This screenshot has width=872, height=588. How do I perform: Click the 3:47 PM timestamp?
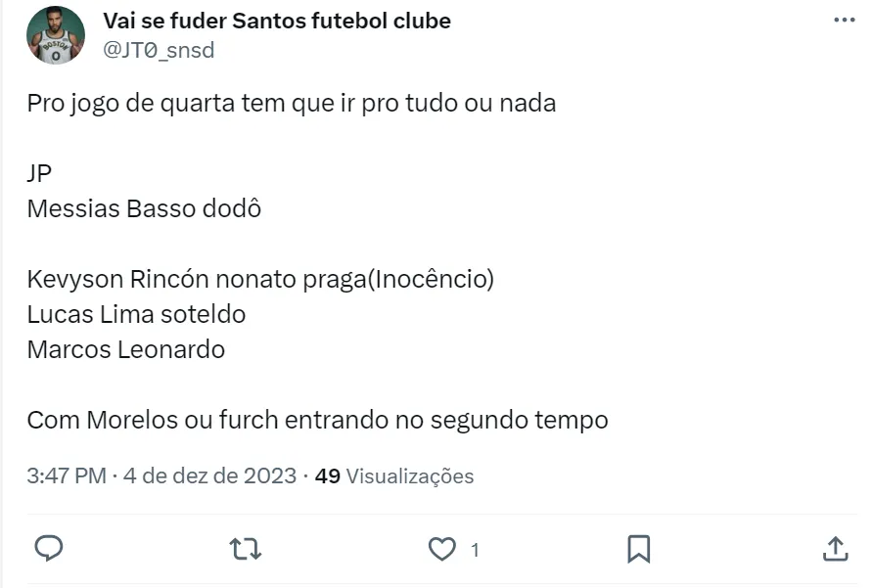point(66,476)
